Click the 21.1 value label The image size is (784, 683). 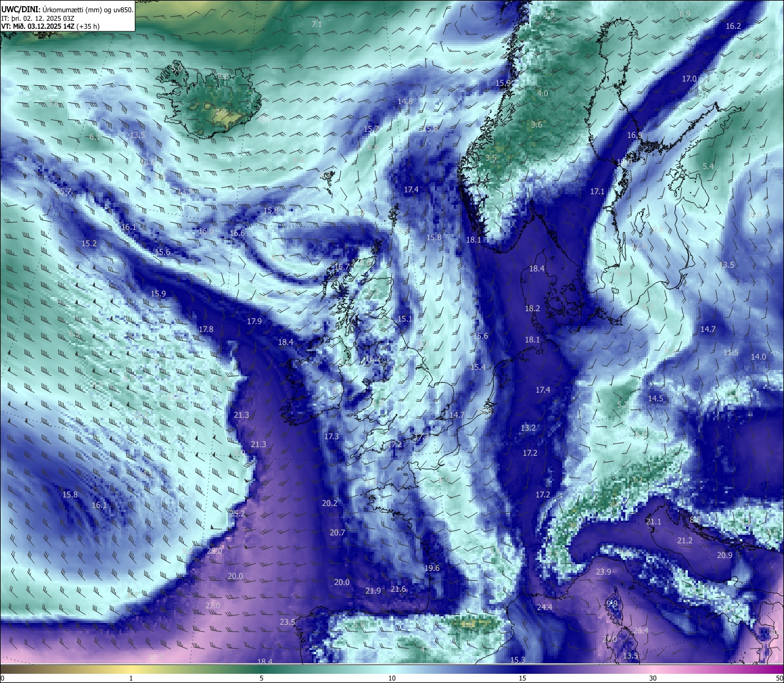654,522
